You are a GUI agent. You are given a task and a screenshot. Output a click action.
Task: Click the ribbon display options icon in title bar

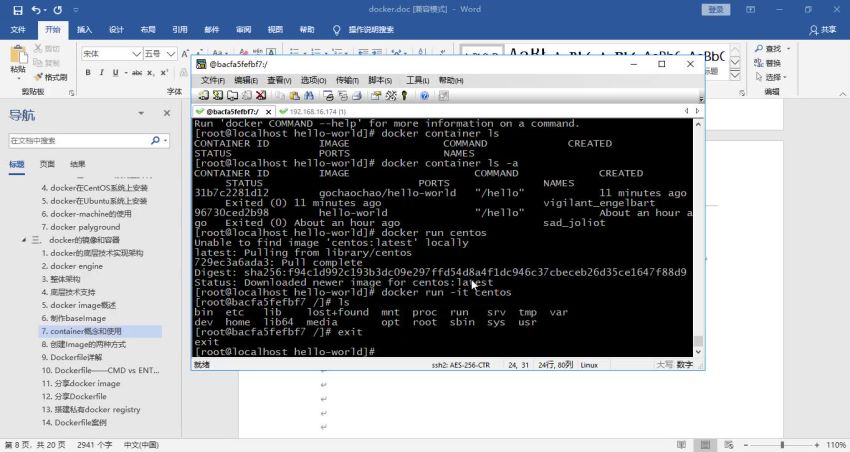(750, 10)
